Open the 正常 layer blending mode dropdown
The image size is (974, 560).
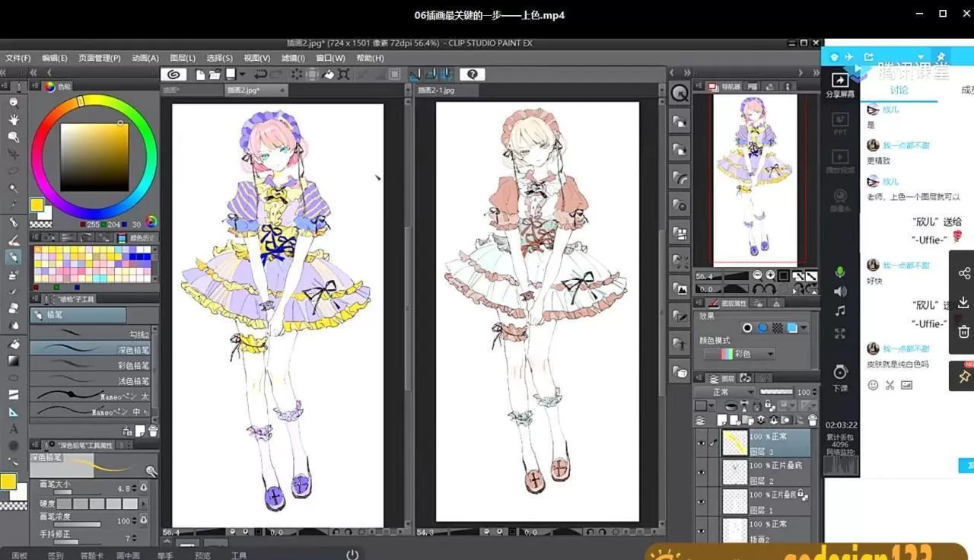pyautogui.click(x=730, y=391)
